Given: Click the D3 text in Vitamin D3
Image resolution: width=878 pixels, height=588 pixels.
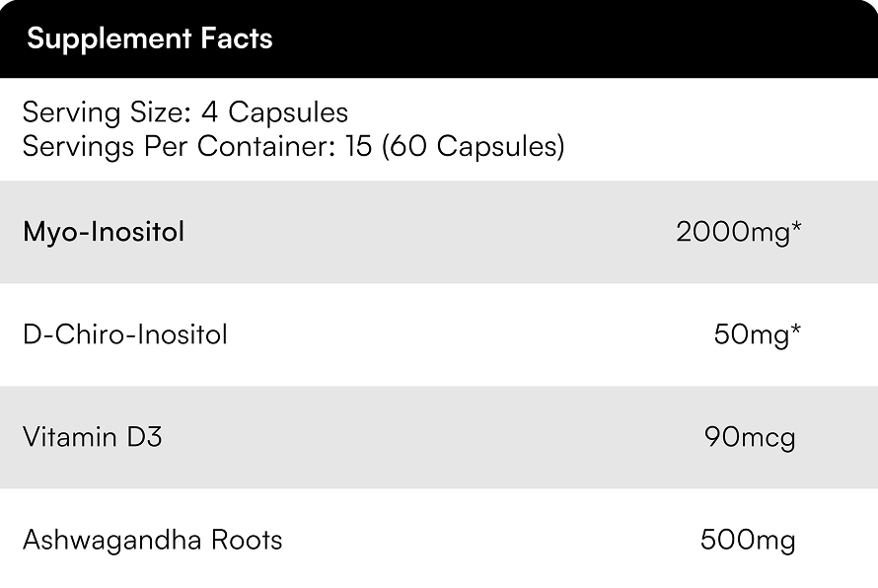Looking at the screenshot, I should coord(144,437).
